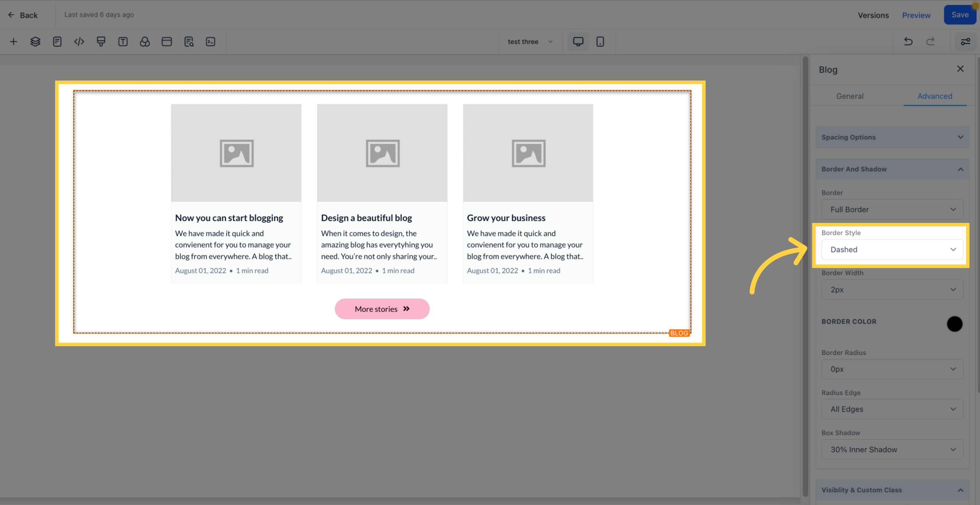Viewport: 980px width, 505px height.
Task: Open the page search SEO icon
Action: point(189,41)
